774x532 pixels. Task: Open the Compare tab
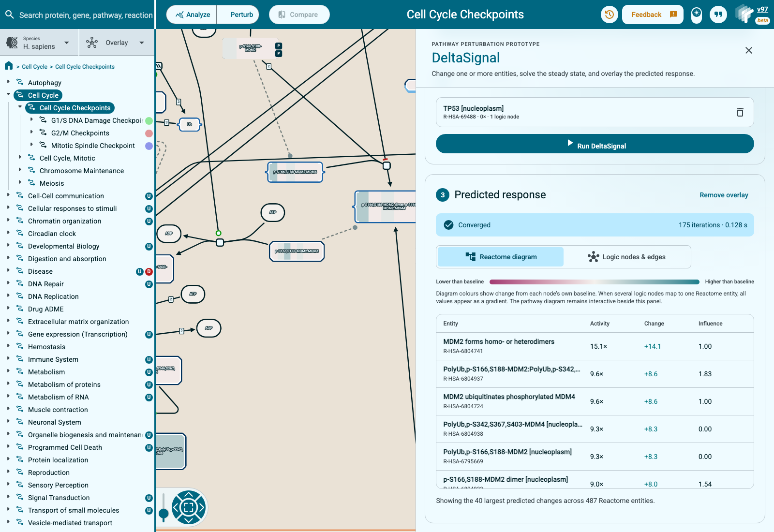(299, 15)
